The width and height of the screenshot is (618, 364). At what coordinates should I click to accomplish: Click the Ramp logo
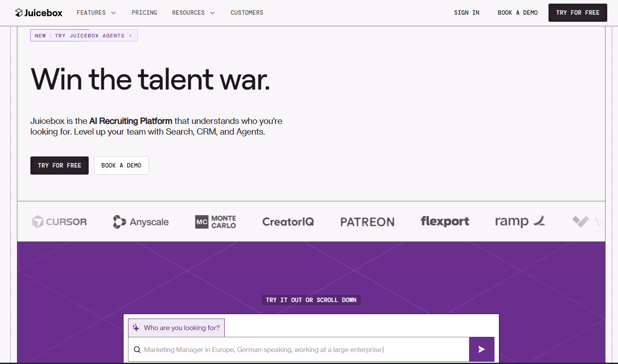pos(520,221)
